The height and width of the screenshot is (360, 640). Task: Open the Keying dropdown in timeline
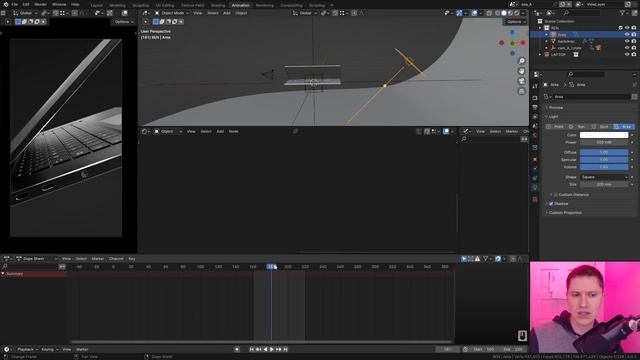coord(49,349)
